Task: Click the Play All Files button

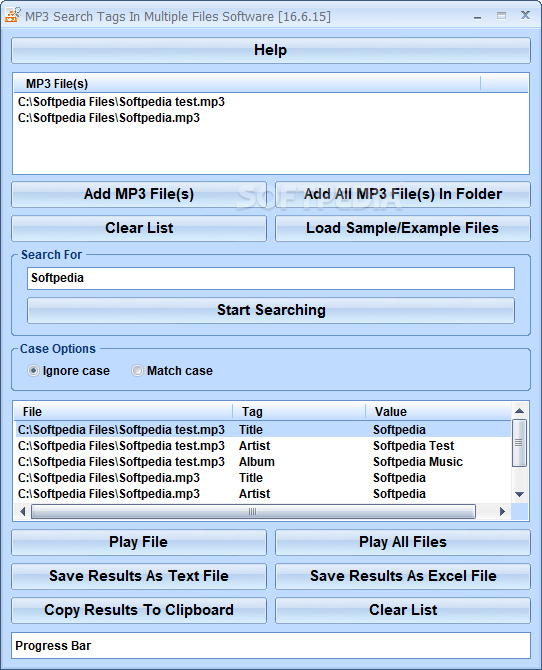Action: click(x=403, y=542)
